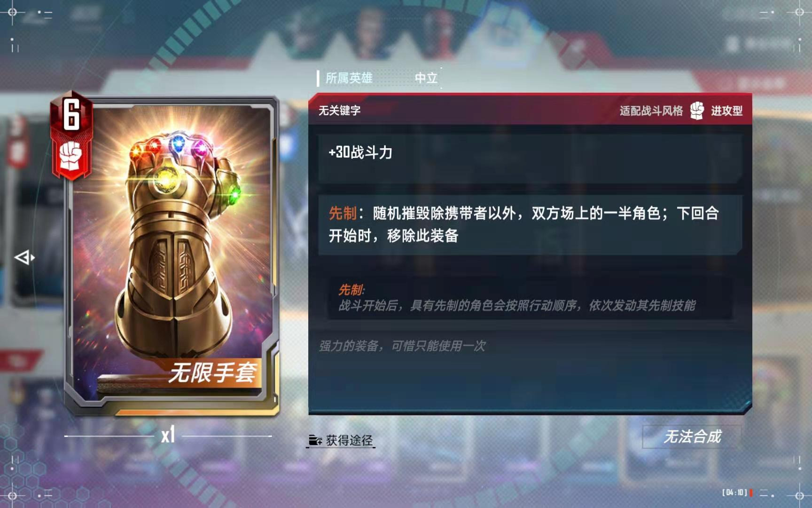Click the 无限手套 card name banner

click(x=212, y=373)
